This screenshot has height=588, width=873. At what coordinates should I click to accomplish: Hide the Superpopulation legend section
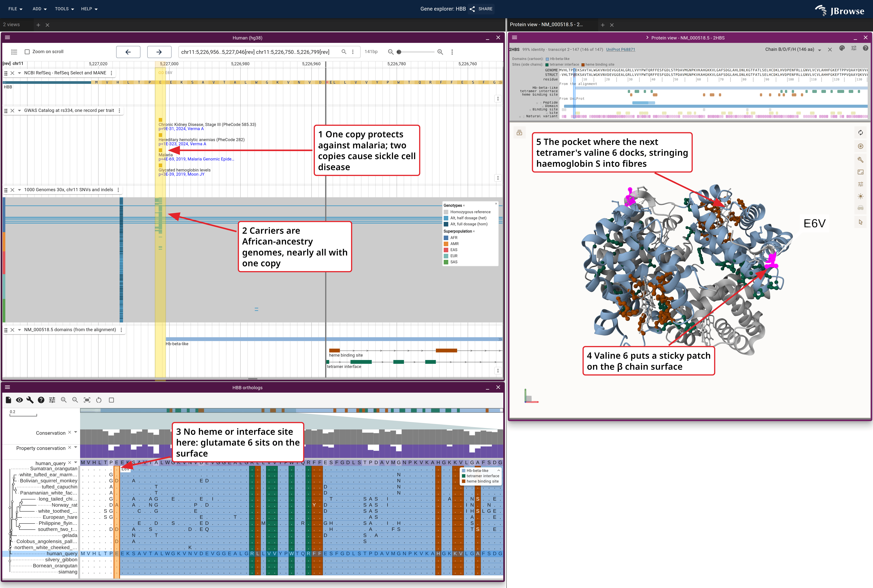pyautogui.click(x=474, y=231)
